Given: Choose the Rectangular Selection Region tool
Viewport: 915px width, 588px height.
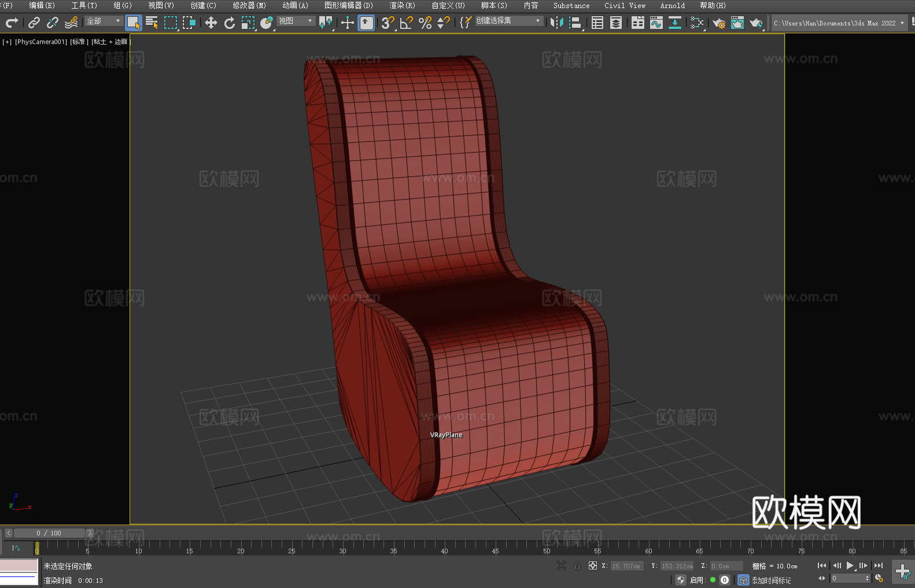Looking at the screenshot, I should [171, 23].
